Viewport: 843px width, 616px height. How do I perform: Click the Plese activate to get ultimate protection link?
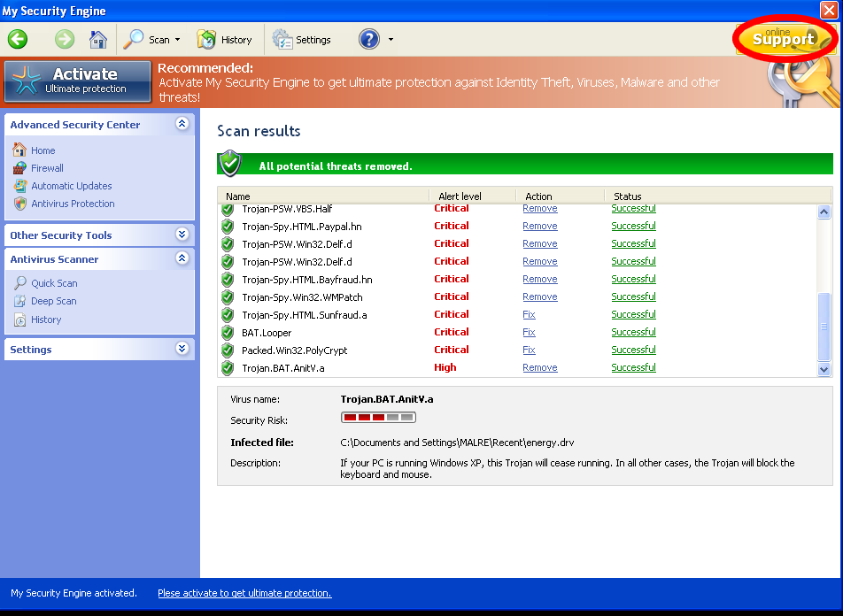pos(244,593)
